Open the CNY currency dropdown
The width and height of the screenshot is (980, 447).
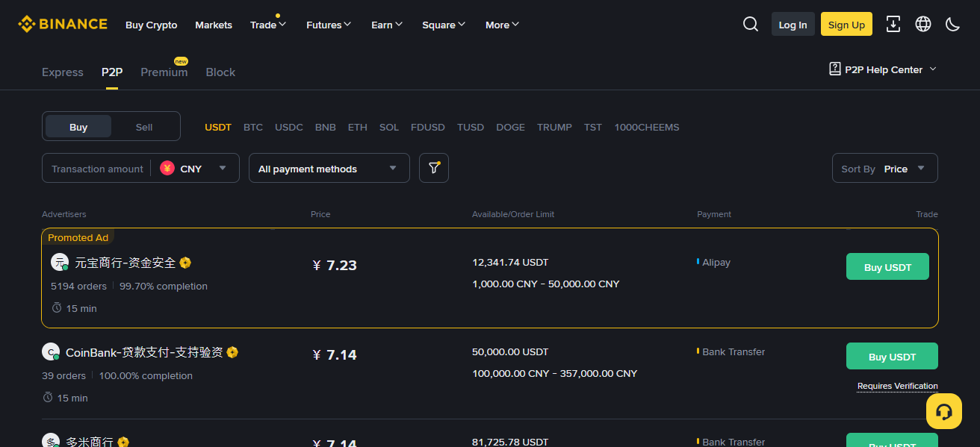(x=194, y=169)
